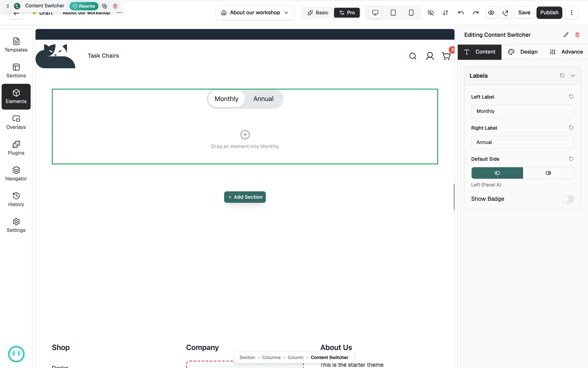Click the Right Label input field
The width and height of the screenshot is (588, 368).
coord(523,142)
